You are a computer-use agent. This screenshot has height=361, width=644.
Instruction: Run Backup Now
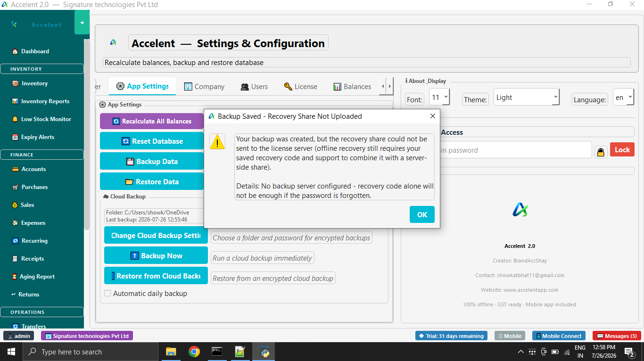pos(156,255)
